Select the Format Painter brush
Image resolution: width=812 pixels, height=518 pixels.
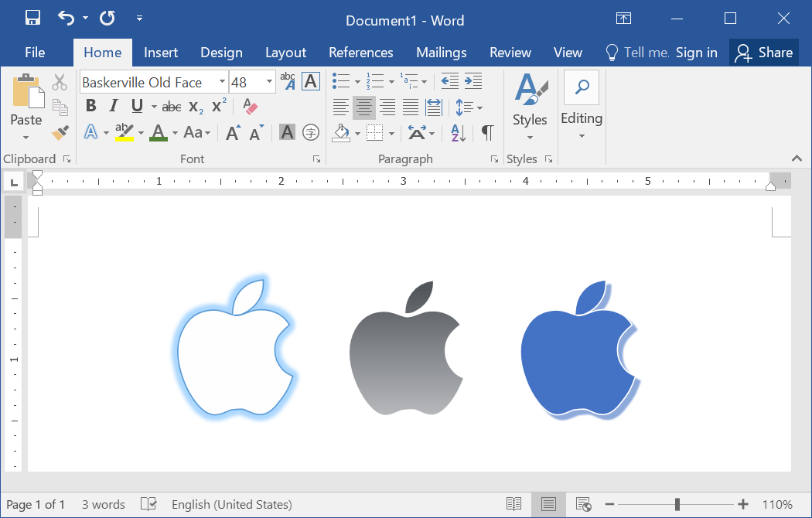[x=60, y=132]
